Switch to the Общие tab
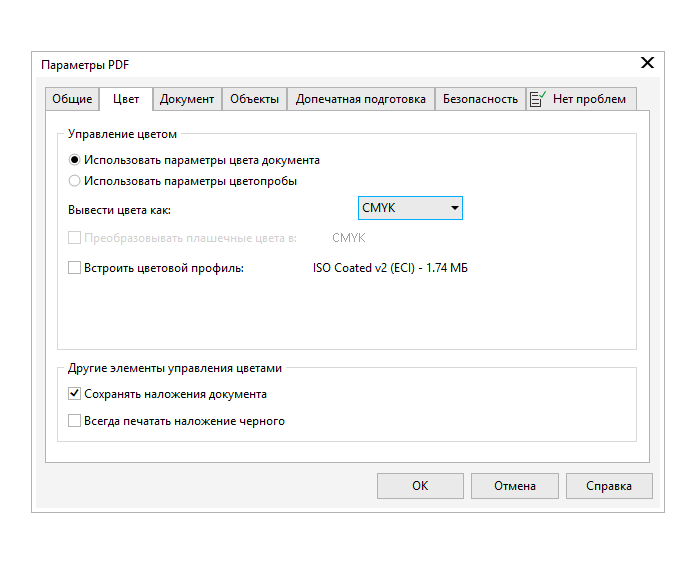696x564 pixels. (72, 99)
